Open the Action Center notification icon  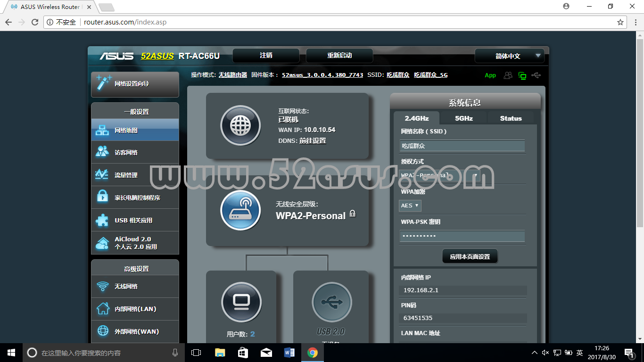tap(628, 353)
